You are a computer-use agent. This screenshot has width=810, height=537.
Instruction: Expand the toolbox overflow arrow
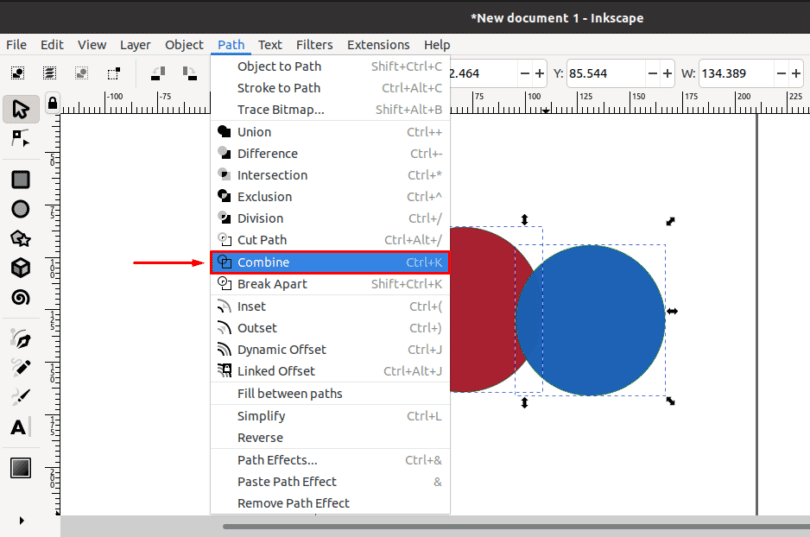(x=21, y=520)
